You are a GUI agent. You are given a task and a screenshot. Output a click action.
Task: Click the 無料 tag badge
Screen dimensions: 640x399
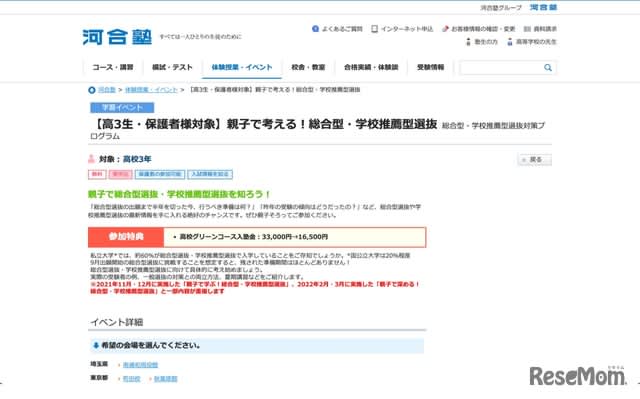pos(97,175)
